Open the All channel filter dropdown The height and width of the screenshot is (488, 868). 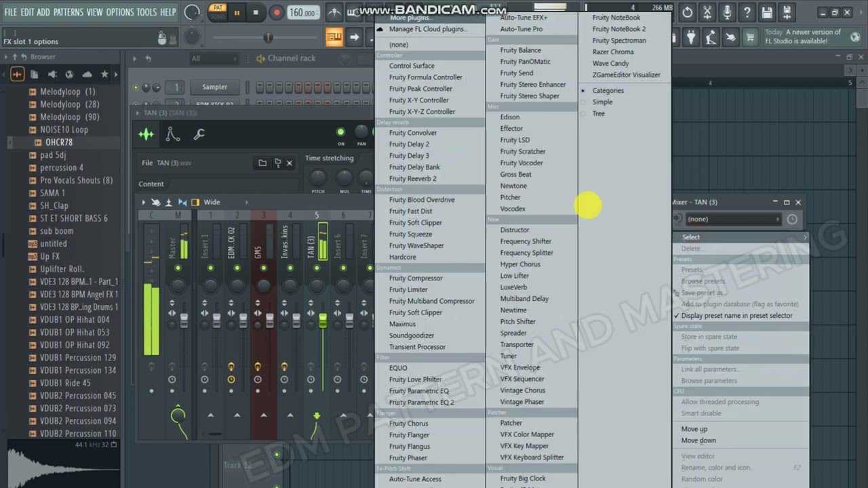214,58
